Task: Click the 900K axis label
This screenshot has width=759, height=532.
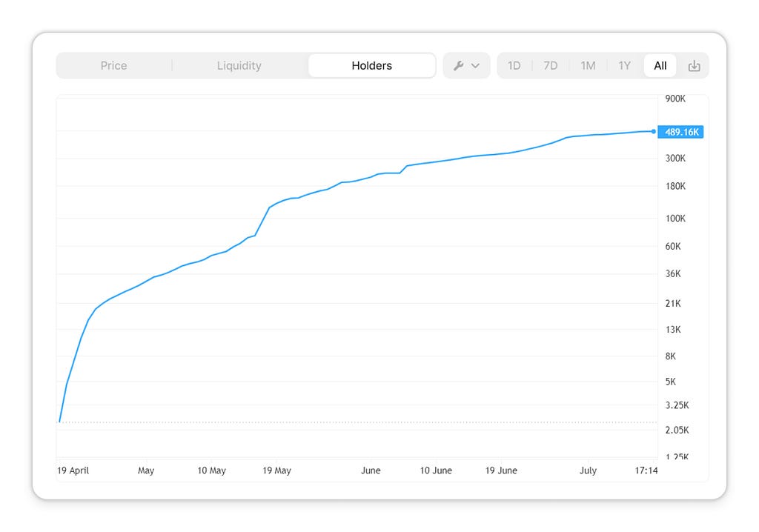Action: (x=675, y=99)
